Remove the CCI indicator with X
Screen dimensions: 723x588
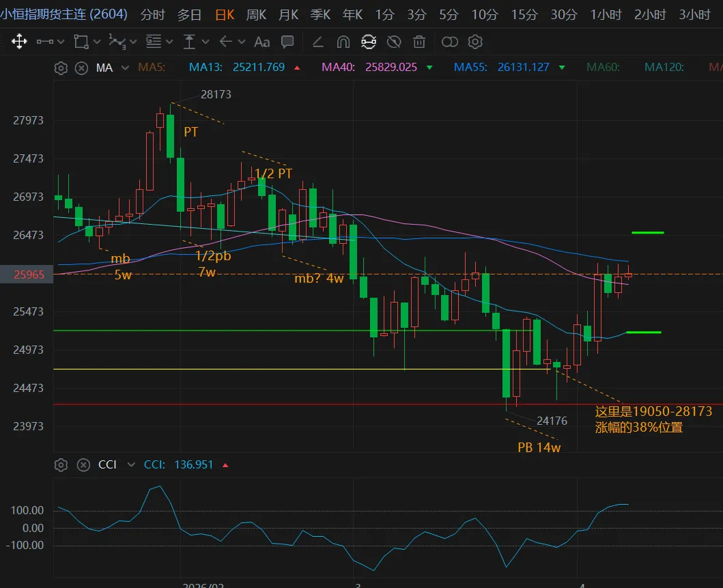[x=83, y=465]
